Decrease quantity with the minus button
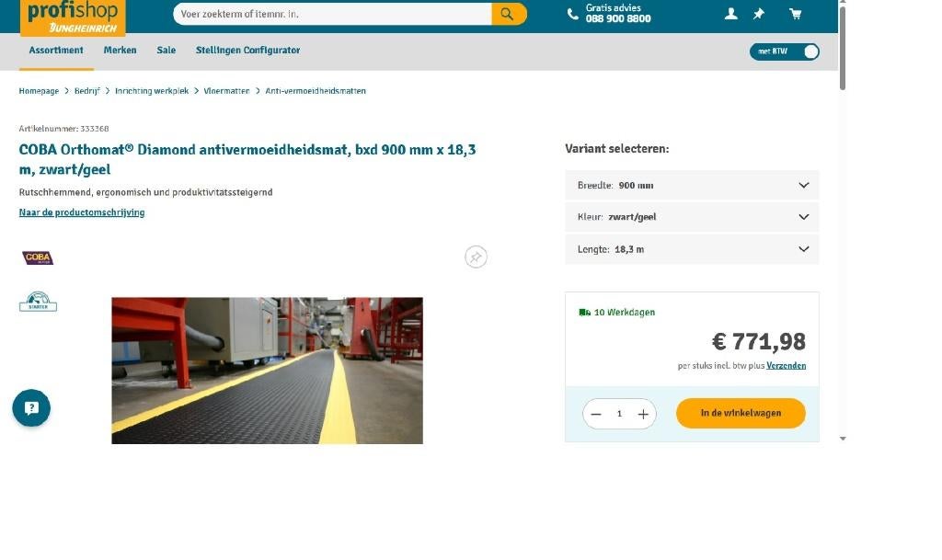Image resolution: width=942 pixels, height=560 pixels. [596, 414]
